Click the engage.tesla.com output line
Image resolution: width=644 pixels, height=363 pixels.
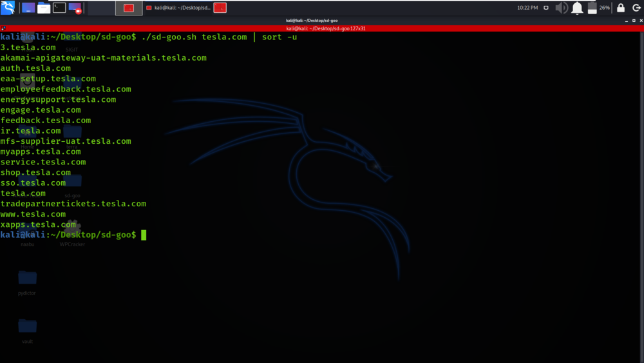[x=41, y=110]
